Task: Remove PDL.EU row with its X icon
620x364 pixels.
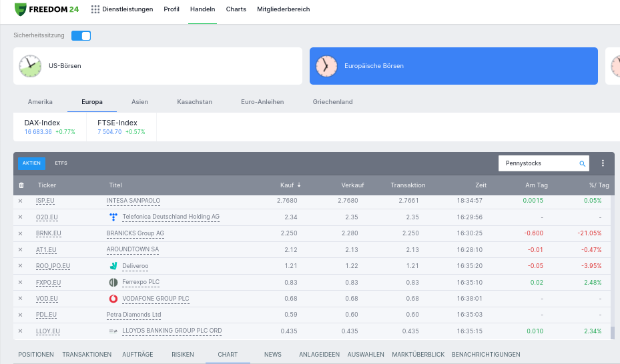Action: coord(20,315)
